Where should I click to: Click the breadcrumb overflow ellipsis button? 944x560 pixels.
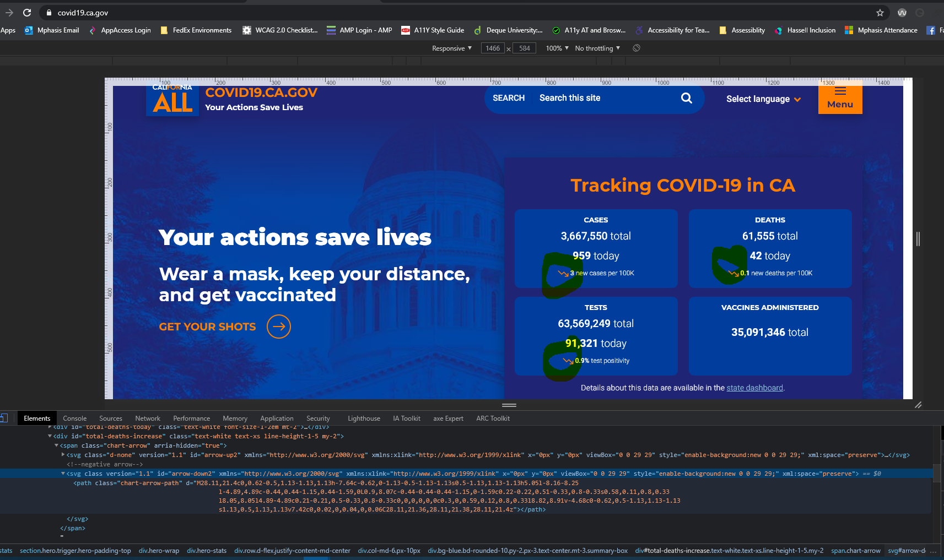[x=933, y=551]
